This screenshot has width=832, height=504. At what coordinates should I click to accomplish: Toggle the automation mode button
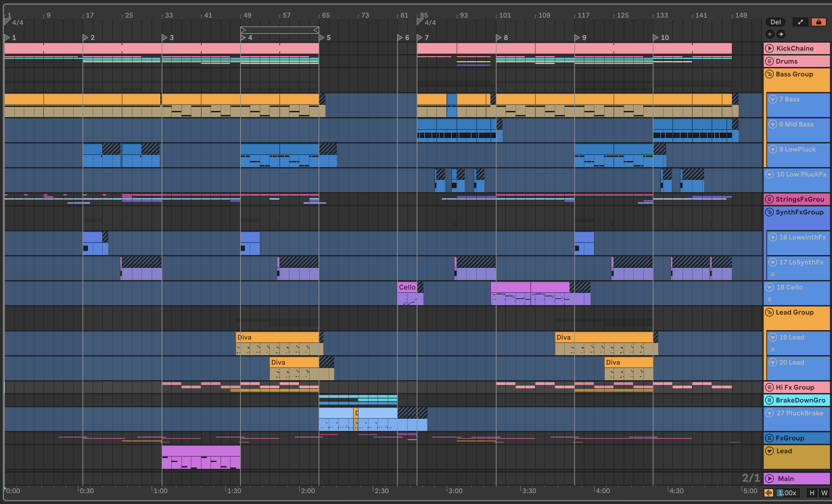pyautogui.click(x=800, y=22)
